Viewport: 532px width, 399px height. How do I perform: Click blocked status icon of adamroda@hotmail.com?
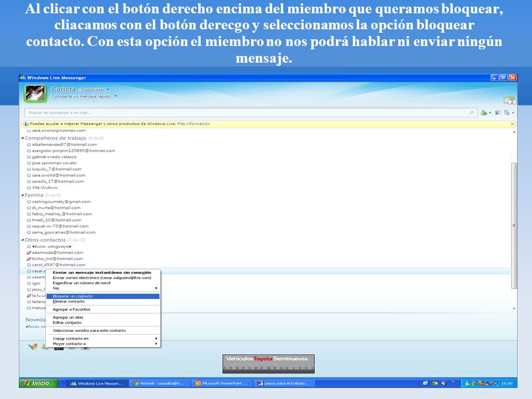pos(29,253)
